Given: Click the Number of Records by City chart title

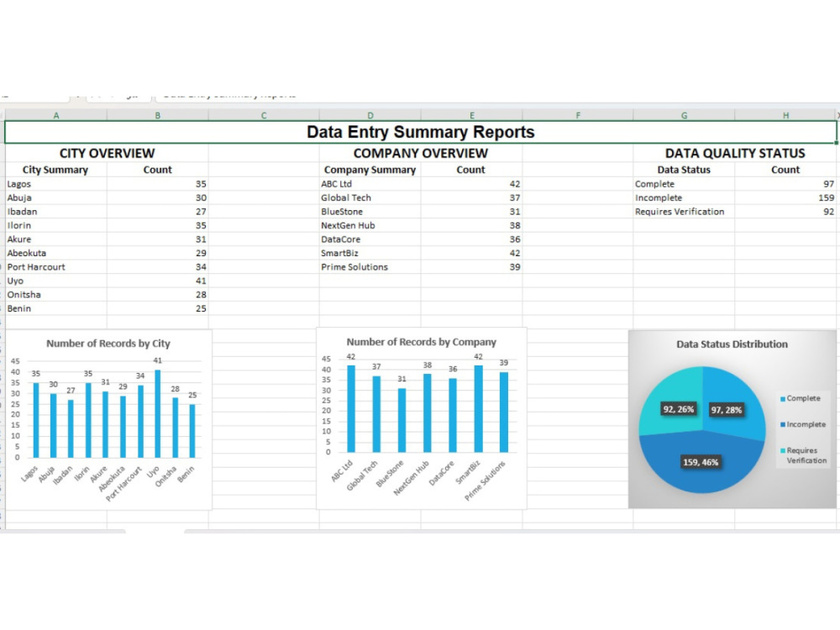Looking at the screenshot, I should (108, 344).
